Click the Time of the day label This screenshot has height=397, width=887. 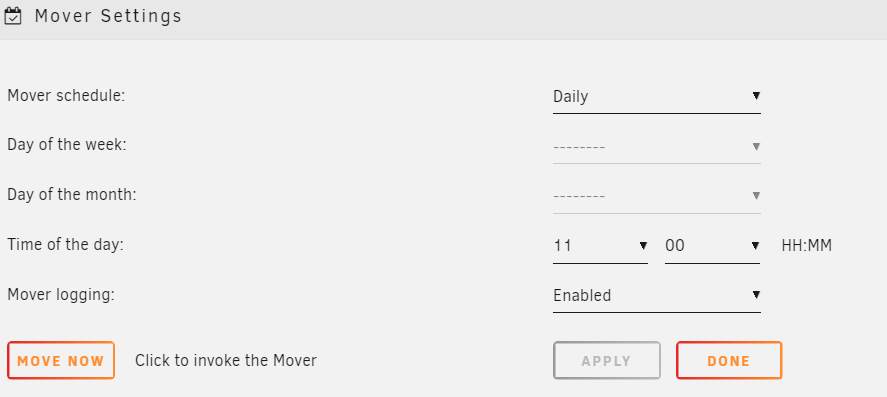click(65, 245)
